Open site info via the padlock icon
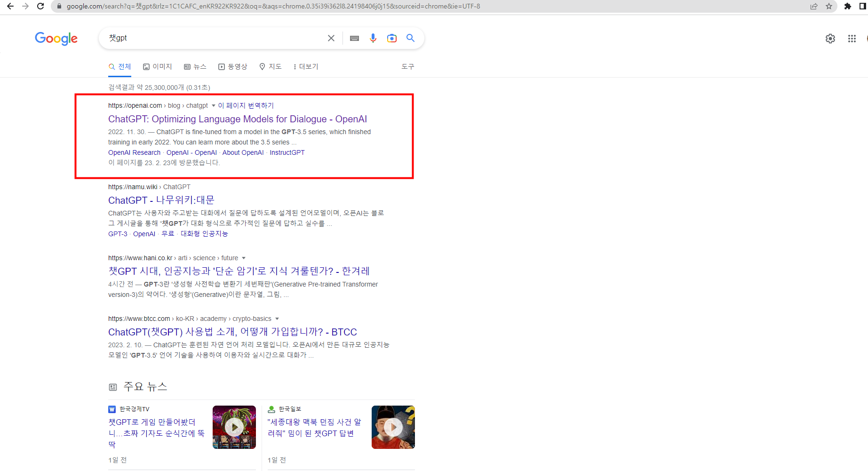868x471 pixels. pos(59,6)
